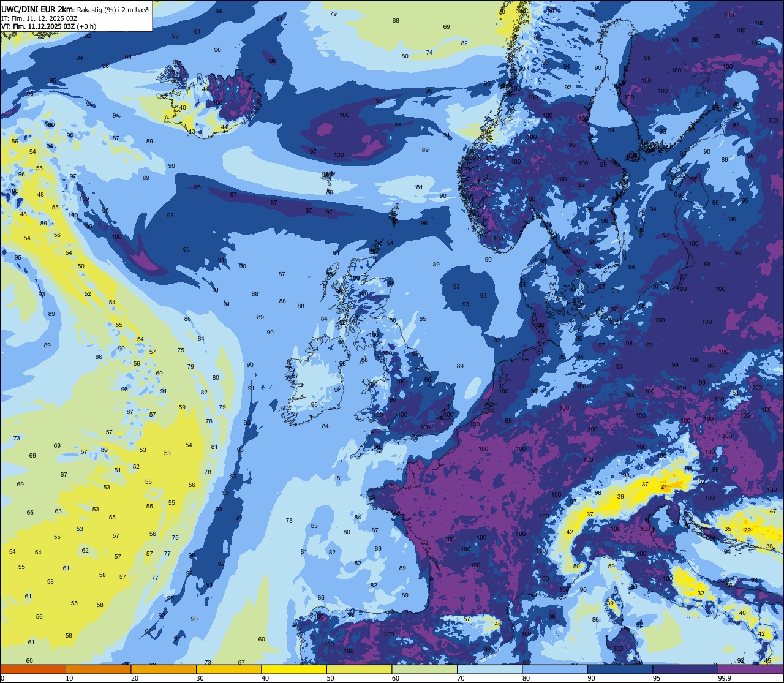
Task: Click the light green 60–70 legend swatch
Action: tap(424, 669)
